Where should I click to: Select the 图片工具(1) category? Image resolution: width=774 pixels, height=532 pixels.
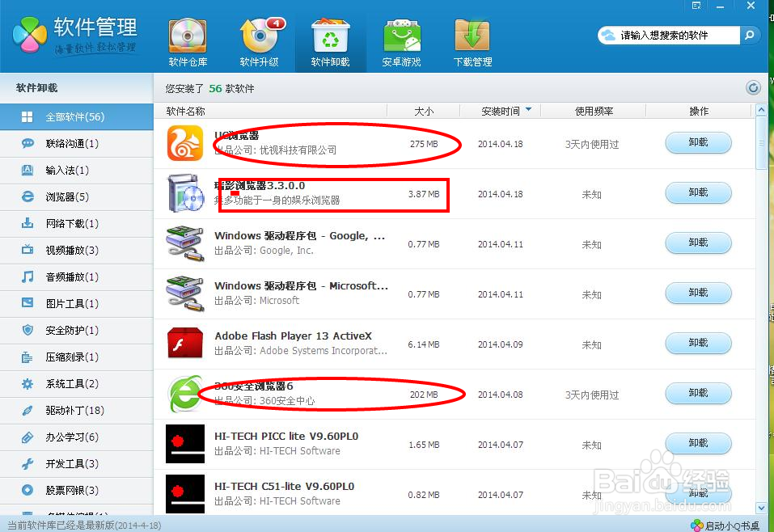point(77,303)
